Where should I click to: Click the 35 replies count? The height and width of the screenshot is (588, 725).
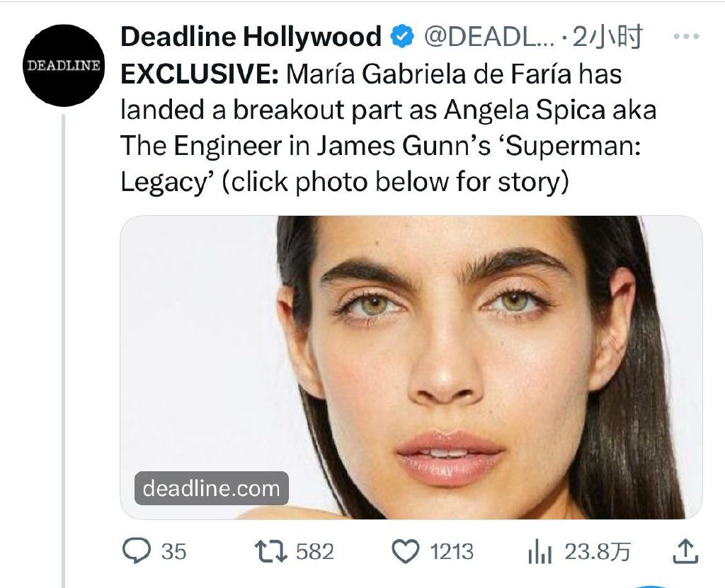pos(174,551)
